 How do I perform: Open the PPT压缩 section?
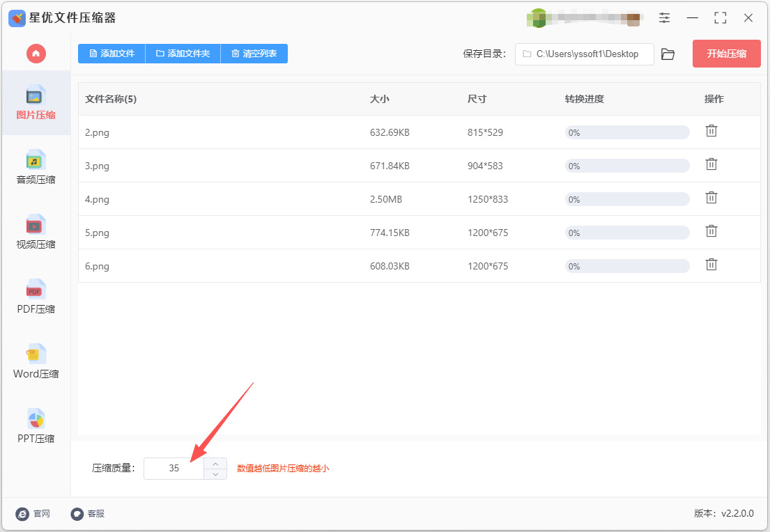[x=36, y=426]
